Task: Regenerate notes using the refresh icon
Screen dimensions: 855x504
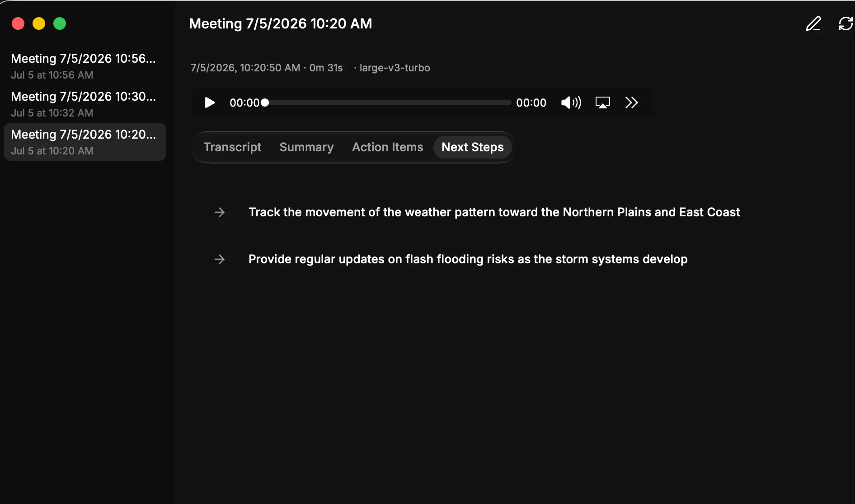Action: pyautogui.click(x=846, y=23)
